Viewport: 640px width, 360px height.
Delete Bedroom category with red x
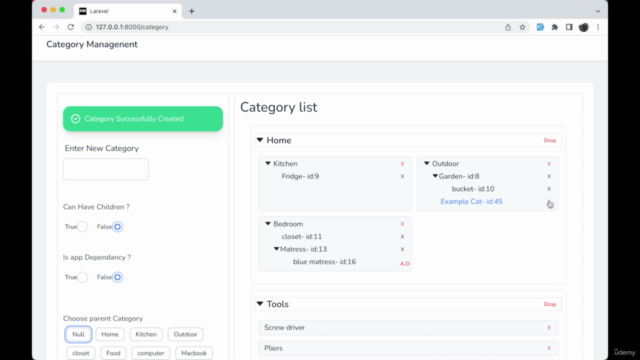coord(402,224)
